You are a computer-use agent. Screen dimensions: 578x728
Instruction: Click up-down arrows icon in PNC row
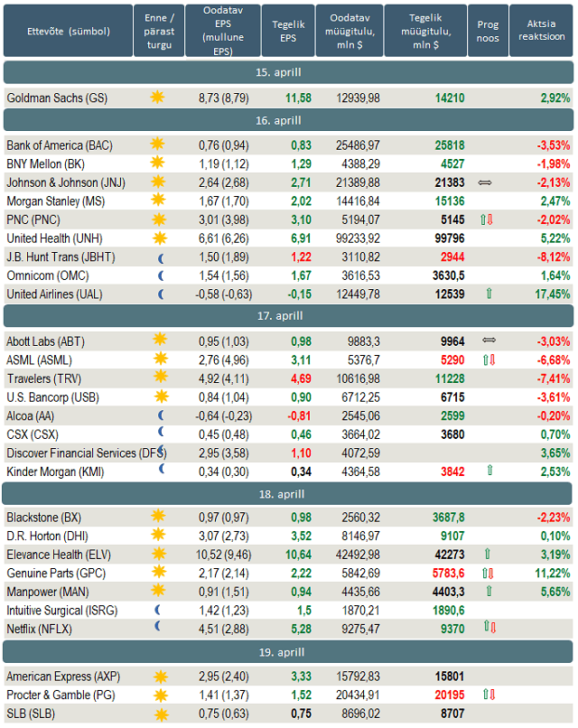487,219
